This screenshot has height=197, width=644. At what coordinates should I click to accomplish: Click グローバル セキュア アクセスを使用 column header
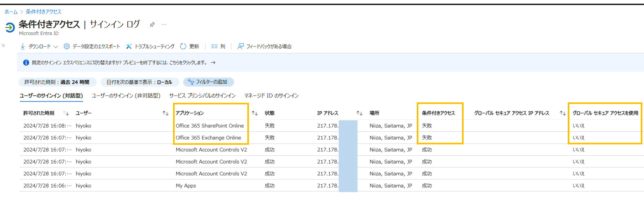click(605, 113)
